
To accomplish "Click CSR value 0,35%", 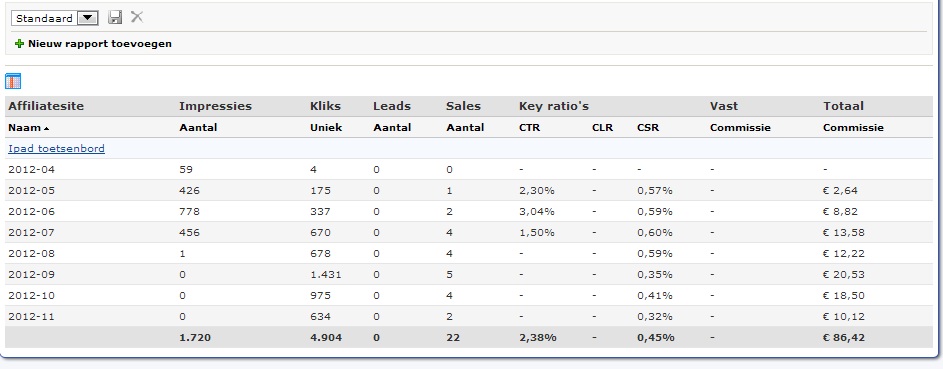I will point(655,275).
